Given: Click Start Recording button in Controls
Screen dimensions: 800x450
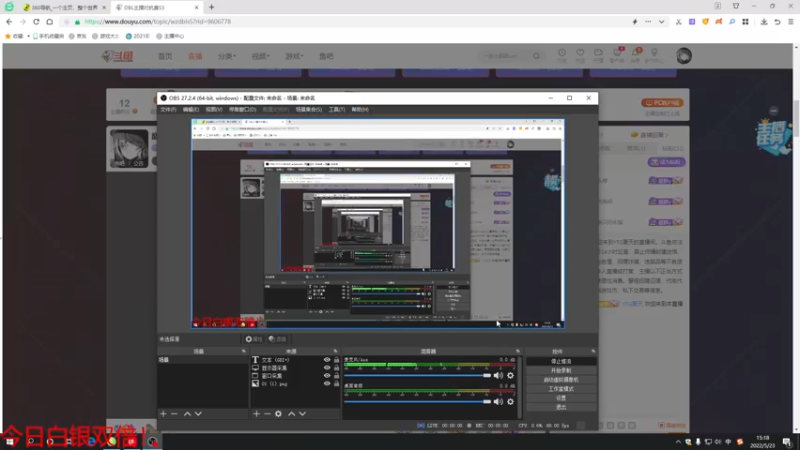Looking at the screenshot, I should 561,370.
